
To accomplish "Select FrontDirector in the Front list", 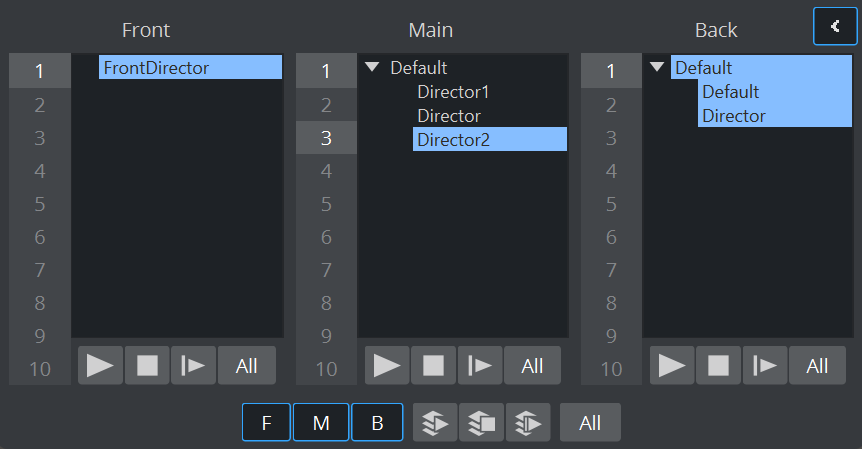I will pos(155,68).
